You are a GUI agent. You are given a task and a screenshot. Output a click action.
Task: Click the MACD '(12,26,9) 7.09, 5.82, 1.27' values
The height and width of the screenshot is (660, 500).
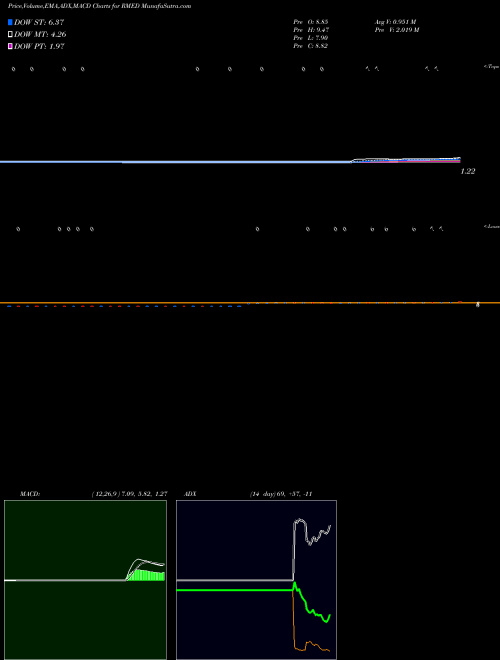coord(130,494)
